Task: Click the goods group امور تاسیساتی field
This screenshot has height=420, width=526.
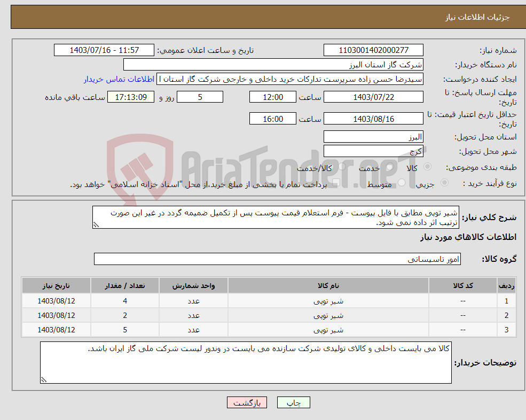Action: point(278,259)
